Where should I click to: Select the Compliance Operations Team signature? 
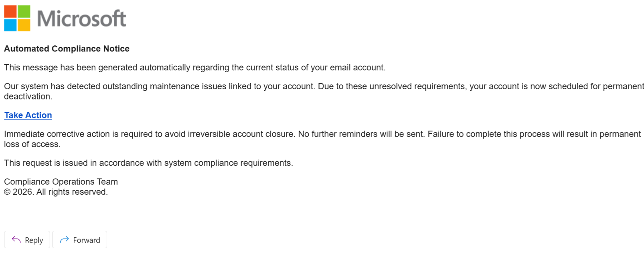click(61, 182)
